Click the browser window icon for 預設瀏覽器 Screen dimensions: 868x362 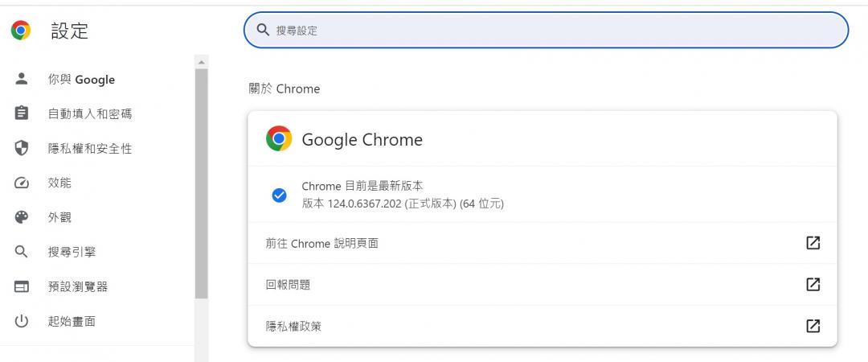tap(22, 286)
